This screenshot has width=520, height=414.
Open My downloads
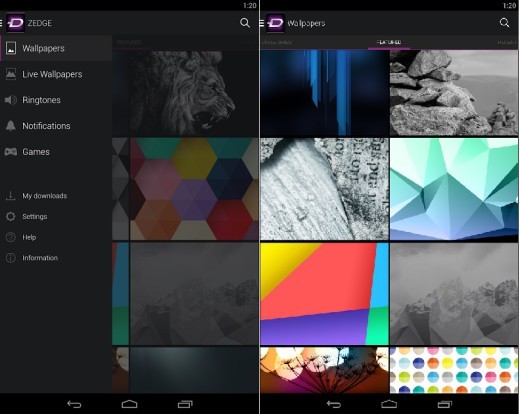point(56,196)
